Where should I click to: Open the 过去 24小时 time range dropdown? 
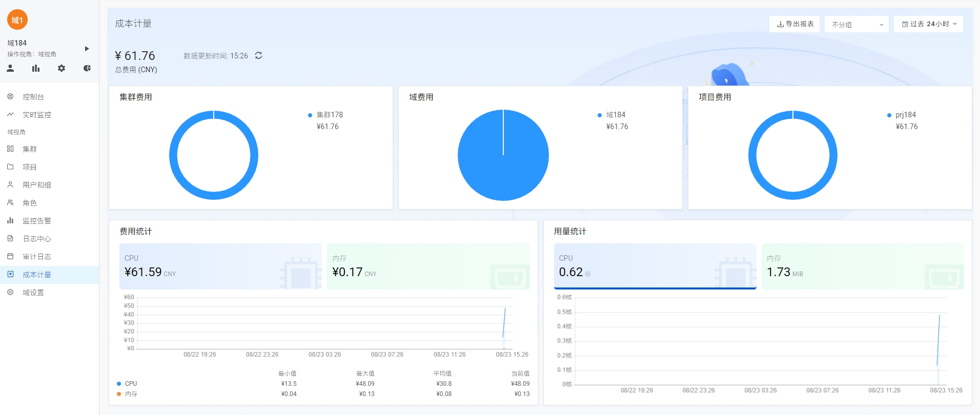point(928,24)
